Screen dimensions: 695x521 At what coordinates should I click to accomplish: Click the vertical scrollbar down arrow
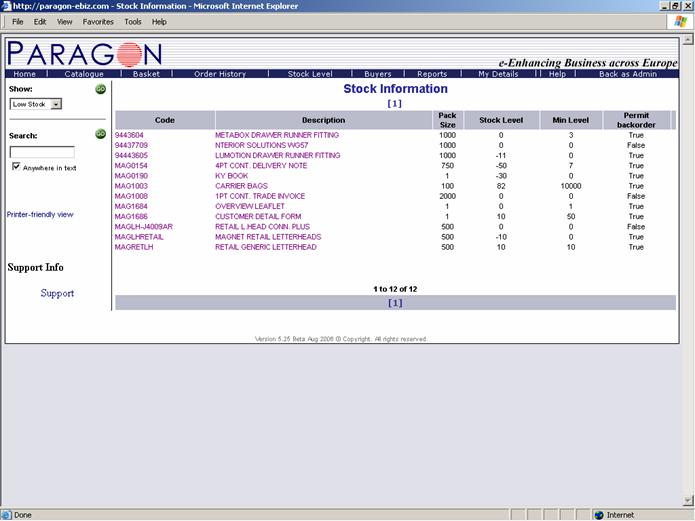click(688, 501)
